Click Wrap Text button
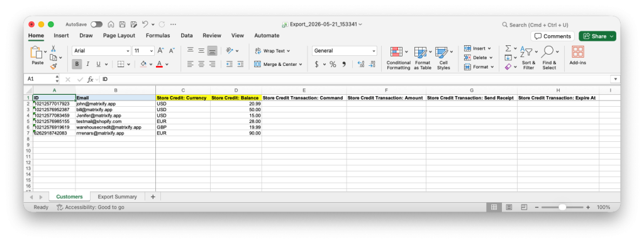This screenshot has height=243, width=644. (272, 51)
